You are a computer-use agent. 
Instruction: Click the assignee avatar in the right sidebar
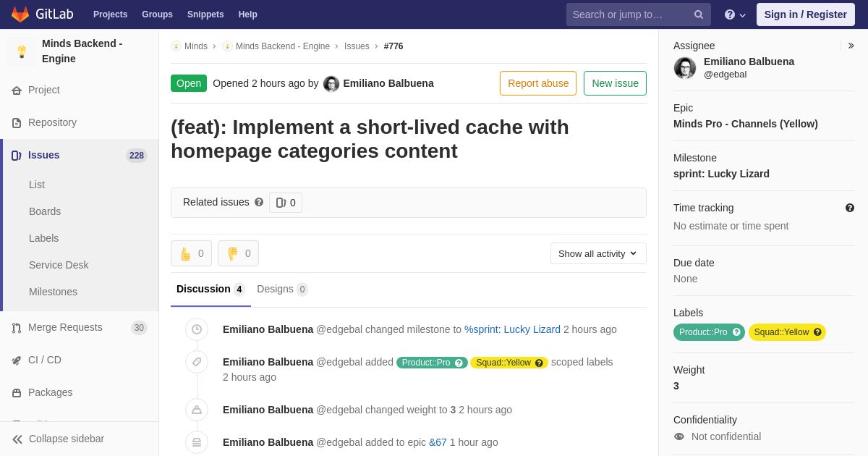click(x=685, y=68)
